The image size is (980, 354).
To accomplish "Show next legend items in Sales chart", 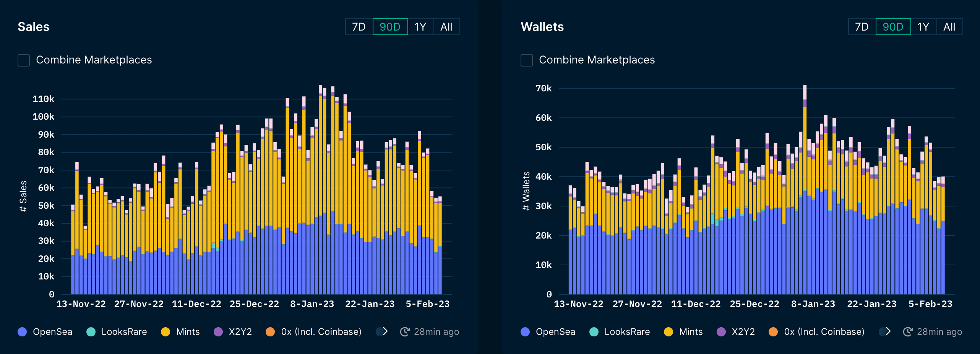I will [x=384, y=331].
